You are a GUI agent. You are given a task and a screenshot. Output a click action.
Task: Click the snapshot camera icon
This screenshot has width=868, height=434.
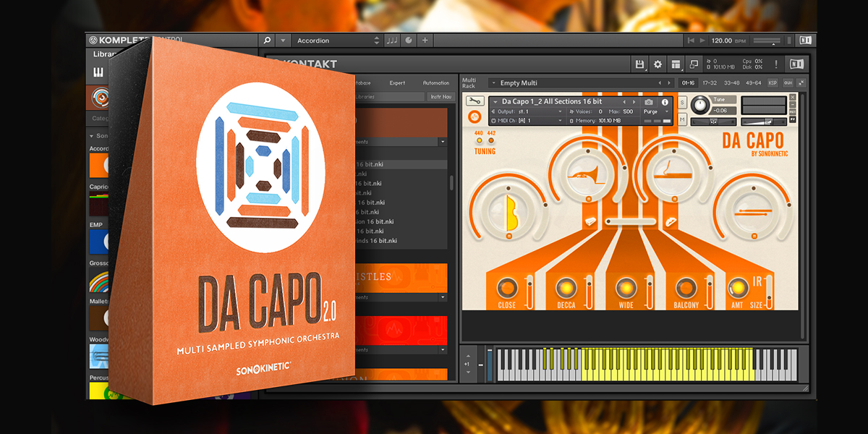648,102
